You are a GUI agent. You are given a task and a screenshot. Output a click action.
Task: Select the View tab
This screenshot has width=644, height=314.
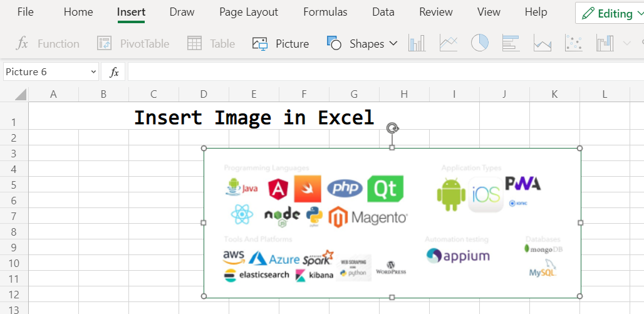pyautogui.click(x=489, y=13)
